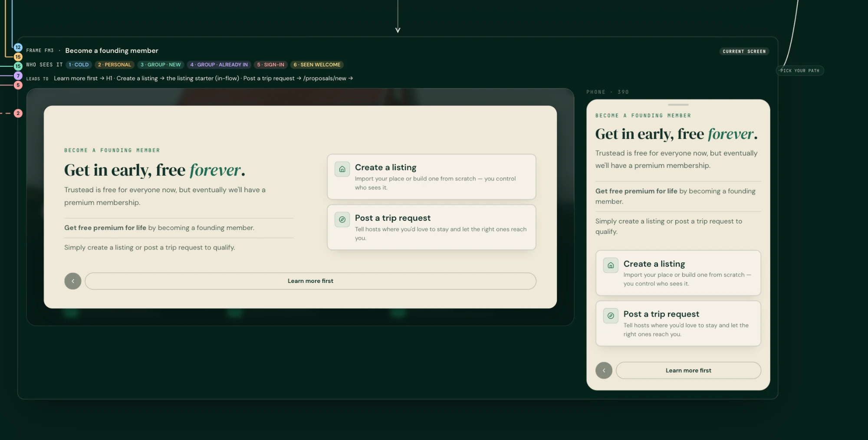Click the 'FRAME FM3' label
This screenshot has width=868, height=440.
(x=40, y=51)
